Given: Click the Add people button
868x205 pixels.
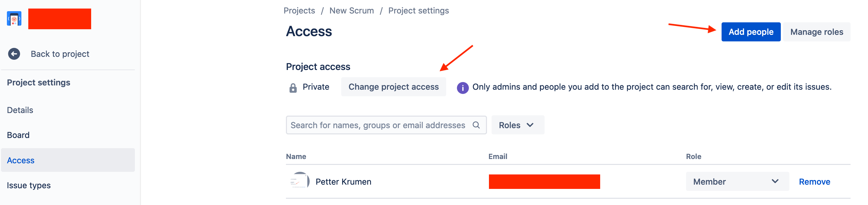Looking at the screenshot, I should [x=751, y=32].
